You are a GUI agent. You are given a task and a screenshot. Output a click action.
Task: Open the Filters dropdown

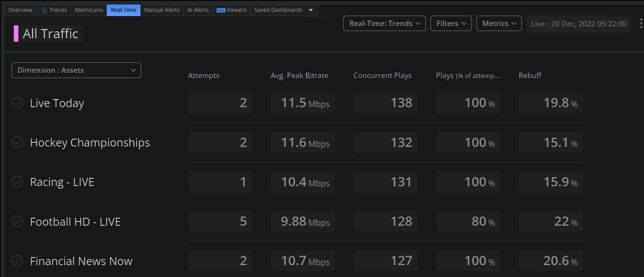tap(451, 24)
